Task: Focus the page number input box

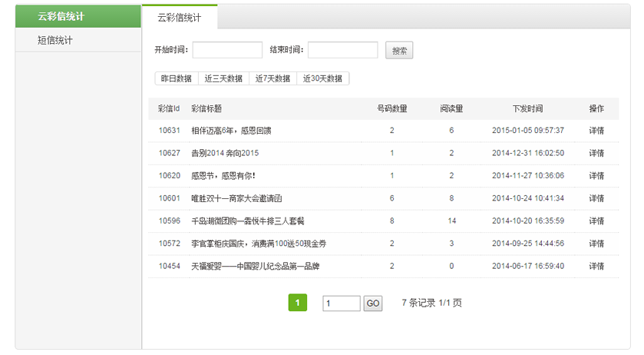Action: pos(342,304)
